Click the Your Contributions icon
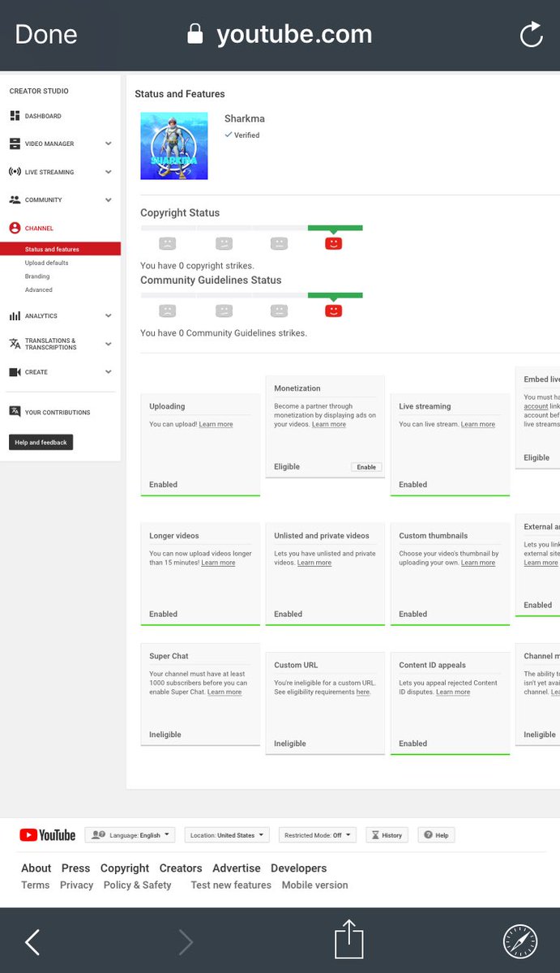560x973 pixels. 15,412
